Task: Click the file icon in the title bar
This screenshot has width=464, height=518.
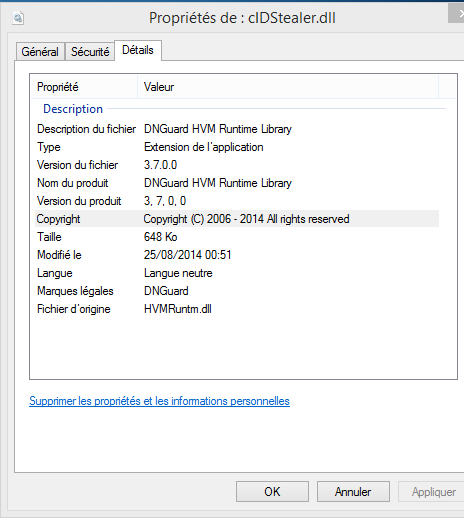Action: tap(18, 18)
